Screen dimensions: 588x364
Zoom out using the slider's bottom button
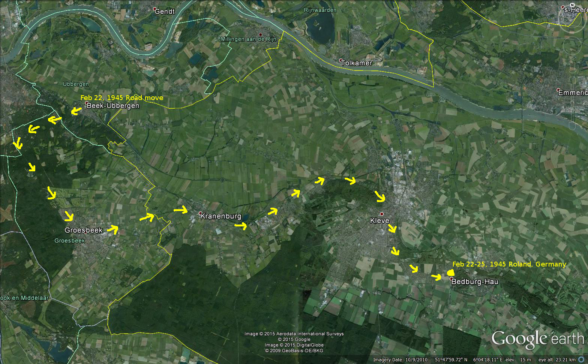click(572, 126)
